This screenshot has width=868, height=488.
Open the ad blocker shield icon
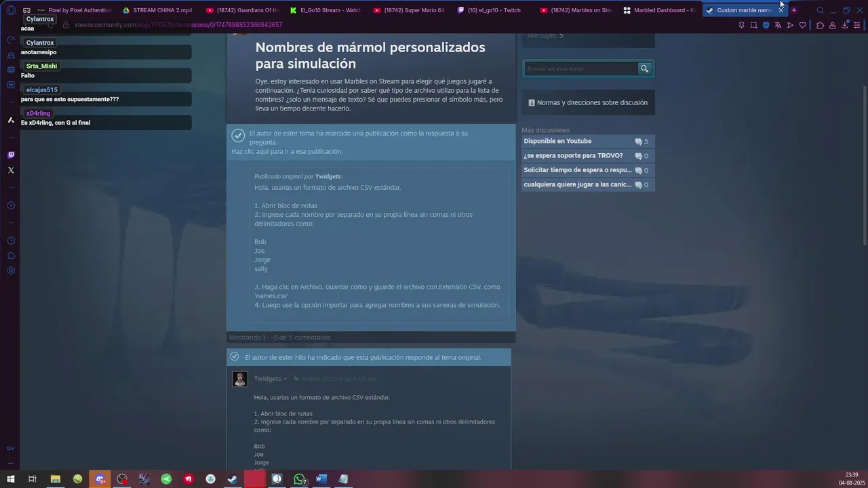[766, 25]
